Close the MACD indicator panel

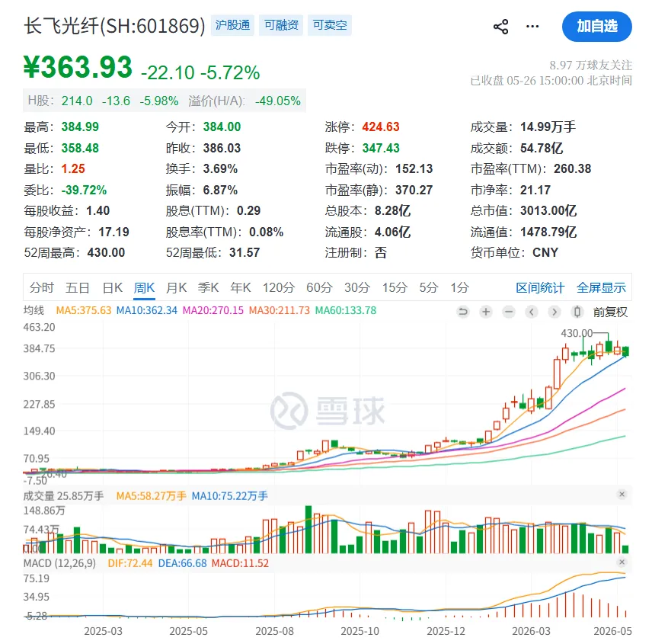[x=622, y=562]
